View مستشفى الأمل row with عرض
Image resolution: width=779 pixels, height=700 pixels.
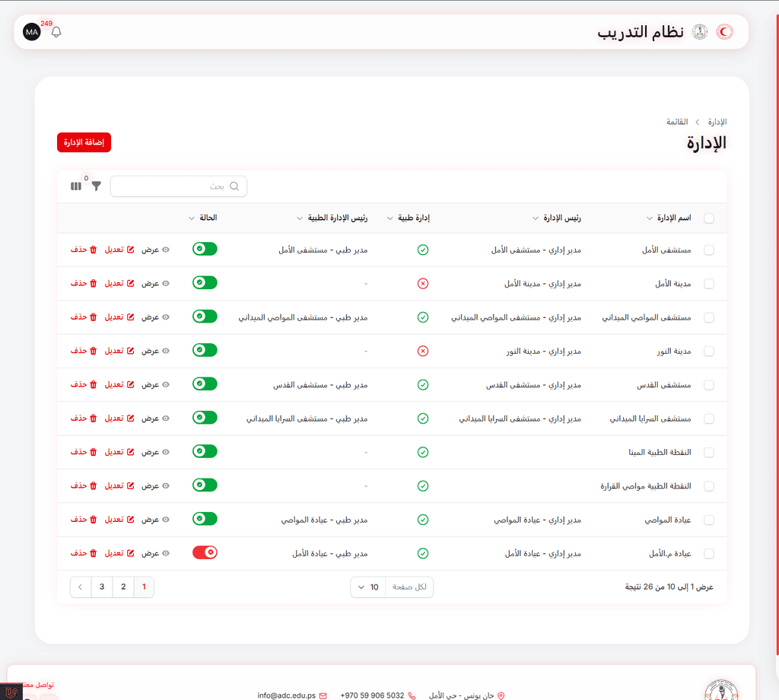pyautogui.click(x=155, y=250)
